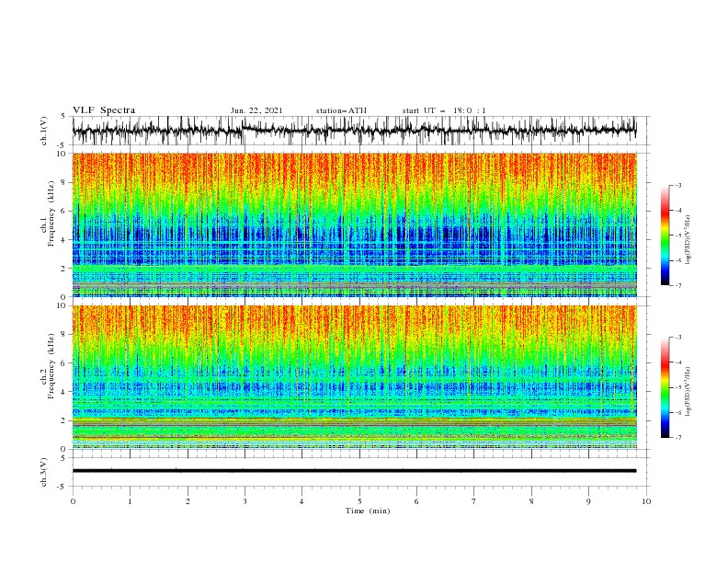The image size is (728, 563).
Task: Click time axis tick label "3"
Action: 245,501
